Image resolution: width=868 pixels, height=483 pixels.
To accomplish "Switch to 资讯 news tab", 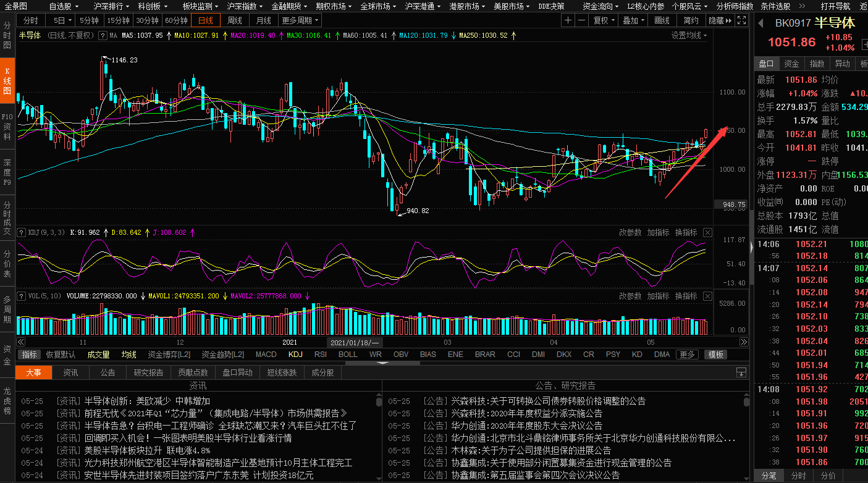I will pyautogui.click(x=70, y=372).
